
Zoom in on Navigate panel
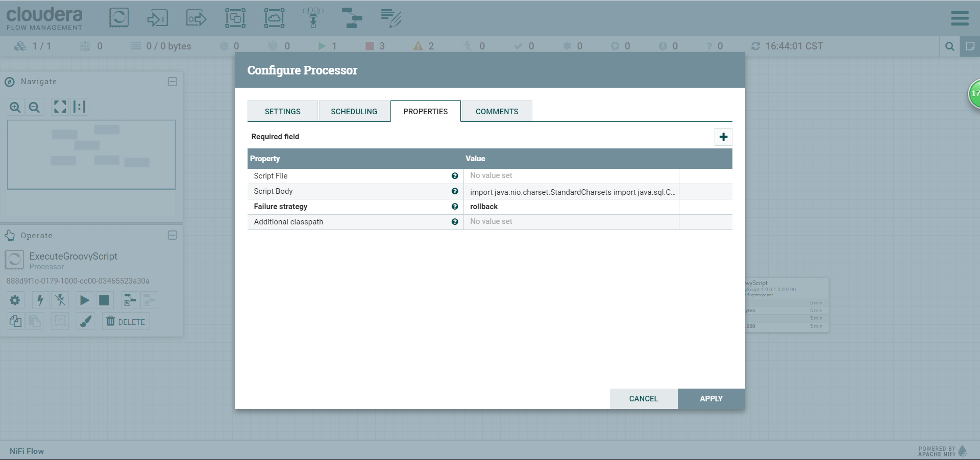(x=15, y=107)
